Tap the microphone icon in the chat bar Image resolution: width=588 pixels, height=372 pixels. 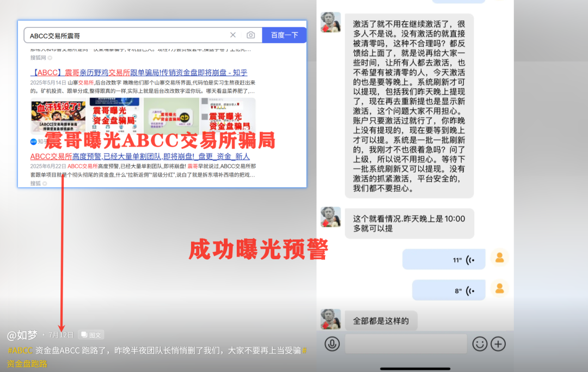tap(332, 344)
